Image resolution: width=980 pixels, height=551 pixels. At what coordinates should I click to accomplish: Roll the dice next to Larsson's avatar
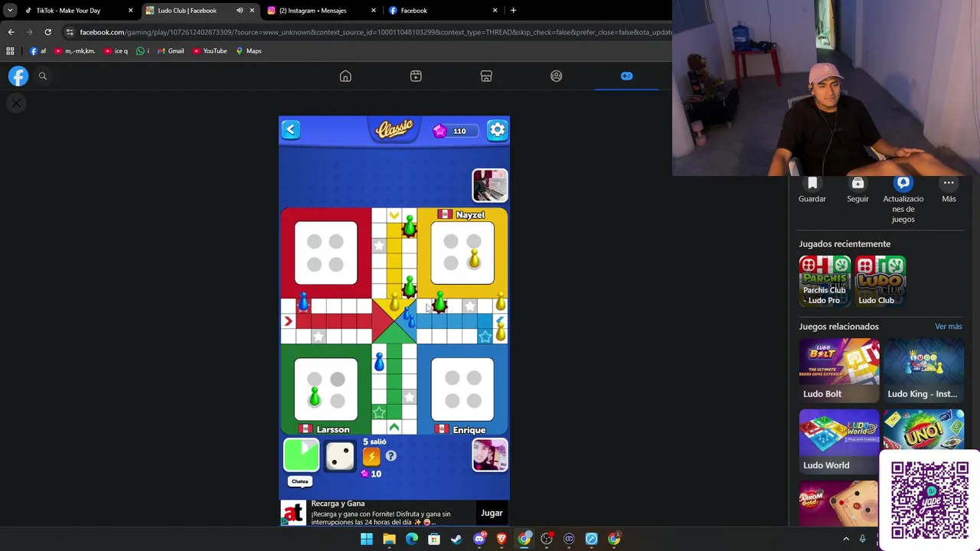coord(340,456)
